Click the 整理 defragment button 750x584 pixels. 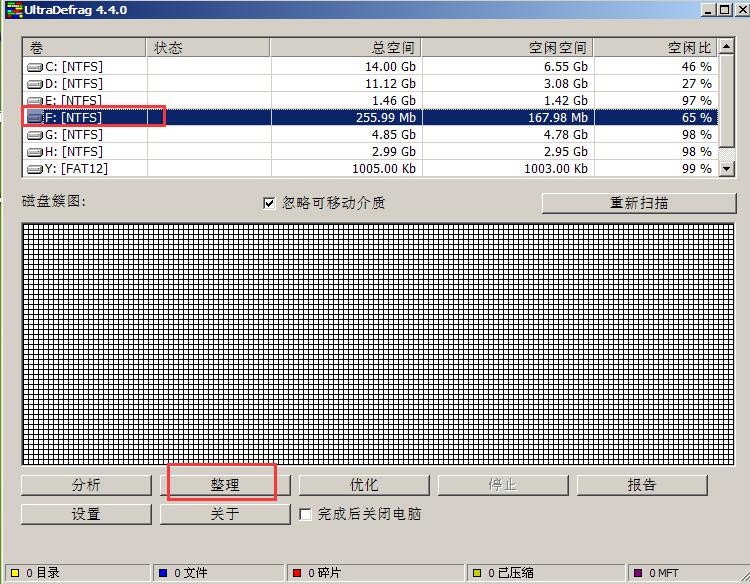pyautogui.click(x=225, y=485)
